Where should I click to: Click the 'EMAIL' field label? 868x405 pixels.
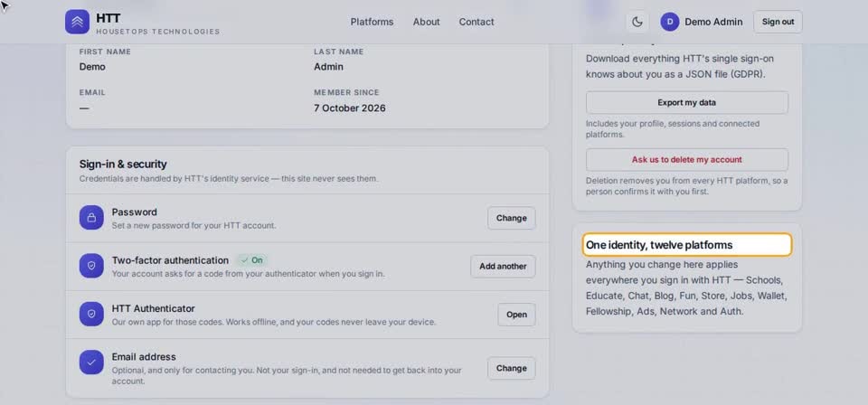click(92, 92)
